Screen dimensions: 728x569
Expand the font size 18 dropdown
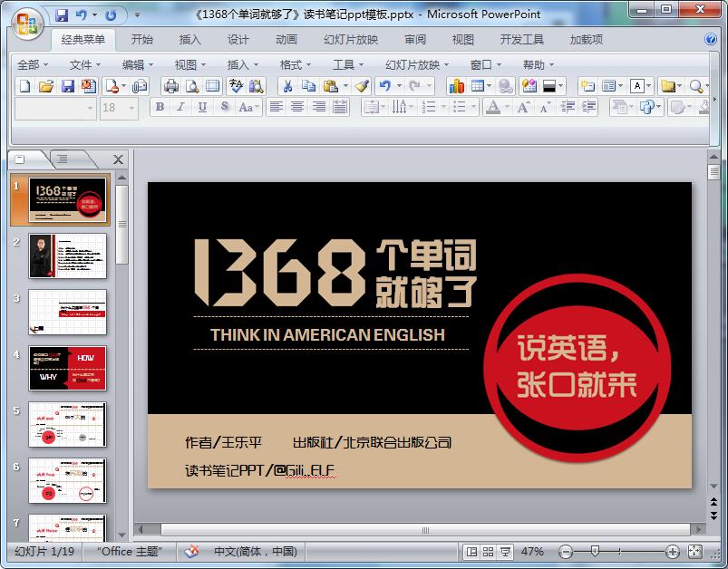pos(131,108)
